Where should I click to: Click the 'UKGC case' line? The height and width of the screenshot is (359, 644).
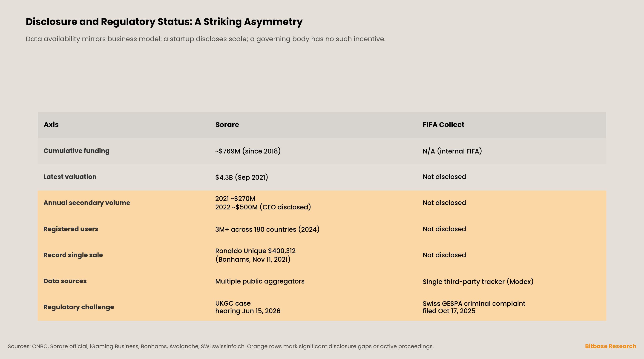233,304
